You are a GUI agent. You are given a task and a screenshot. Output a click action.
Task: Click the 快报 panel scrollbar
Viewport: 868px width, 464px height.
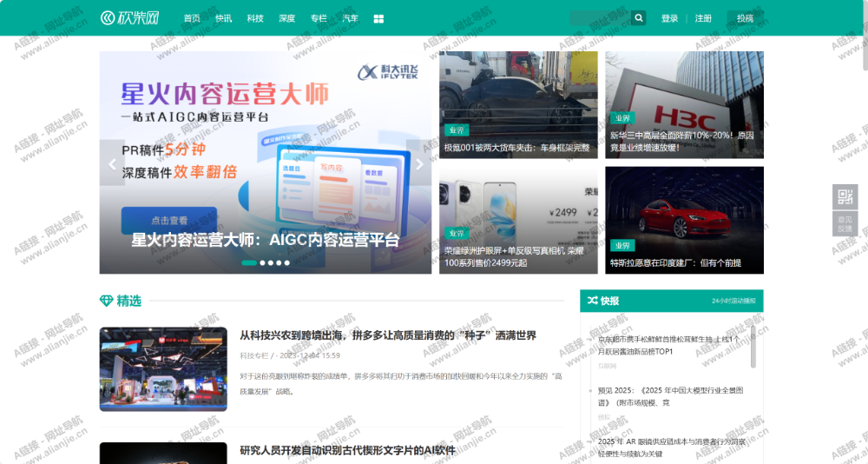[753, 347]
